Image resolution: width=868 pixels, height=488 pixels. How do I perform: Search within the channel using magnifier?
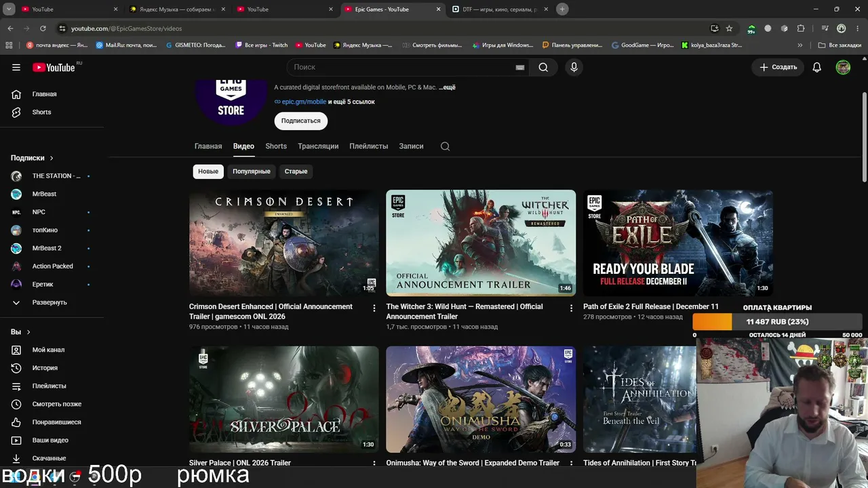click(445, 146)
